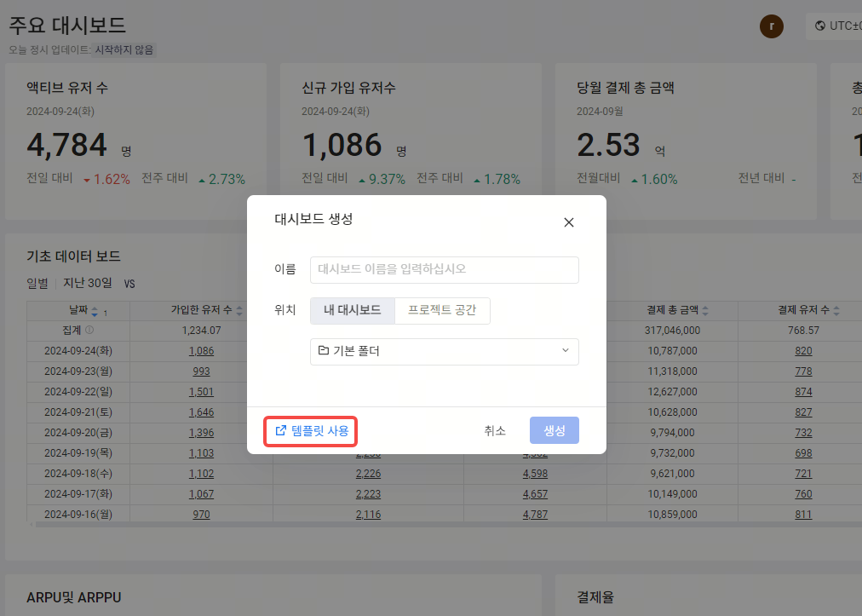
Task: Click value 1,501 for 2024-09-22
Action: click(201, 392)
